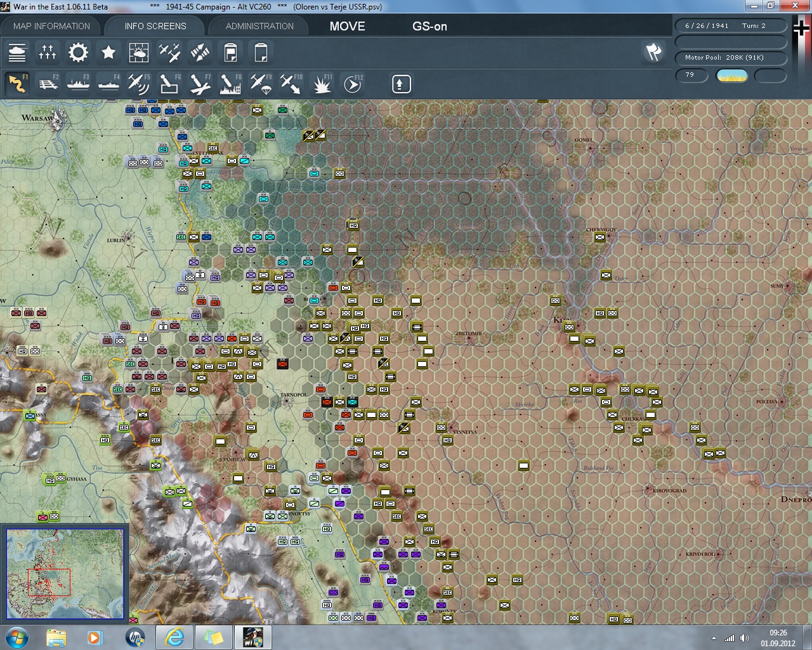The width and height of the screenshot is (812, 650).
Task: Click the clear weather ground condition indicator
Action: click(731, 76)
